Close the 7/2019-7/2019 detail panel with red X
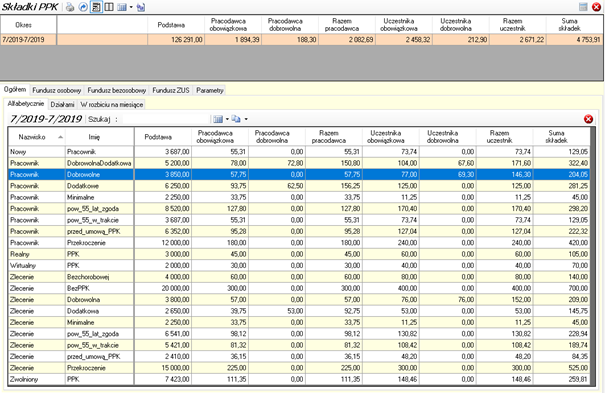Image resolution: width=605 pixels, height=393 pixels. tap(588, 119)
